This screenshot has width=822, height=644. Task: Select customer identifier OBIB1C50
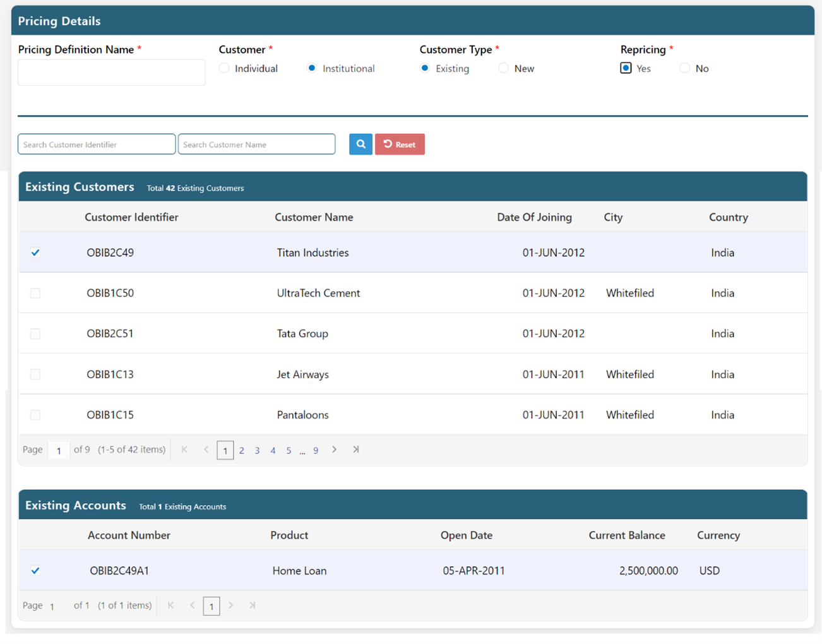click(110, 293)
